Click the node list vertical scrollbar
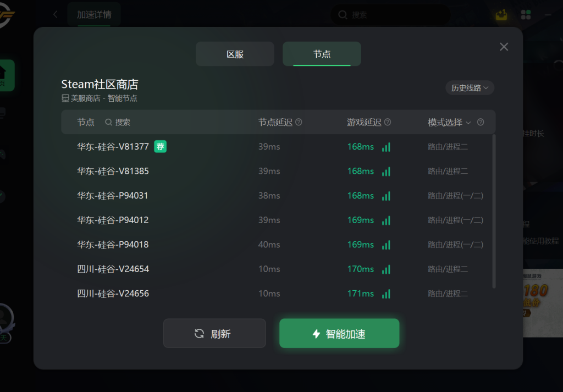Screen dimensions: 563x392 coord(494,211)
